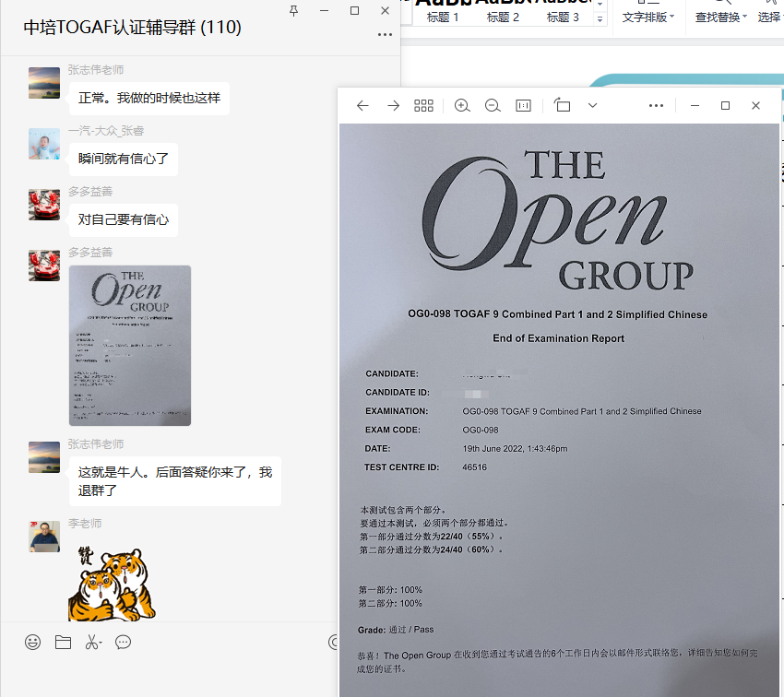Viewport: 784px width, 697px height.
Task: Click message 瞬间就有信心了
Action: [x=123, y=159]
